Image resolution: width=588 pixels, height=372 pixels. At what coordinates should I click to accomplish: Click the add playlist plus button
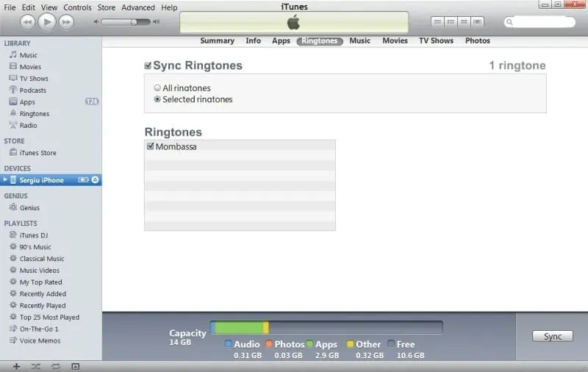16,366
